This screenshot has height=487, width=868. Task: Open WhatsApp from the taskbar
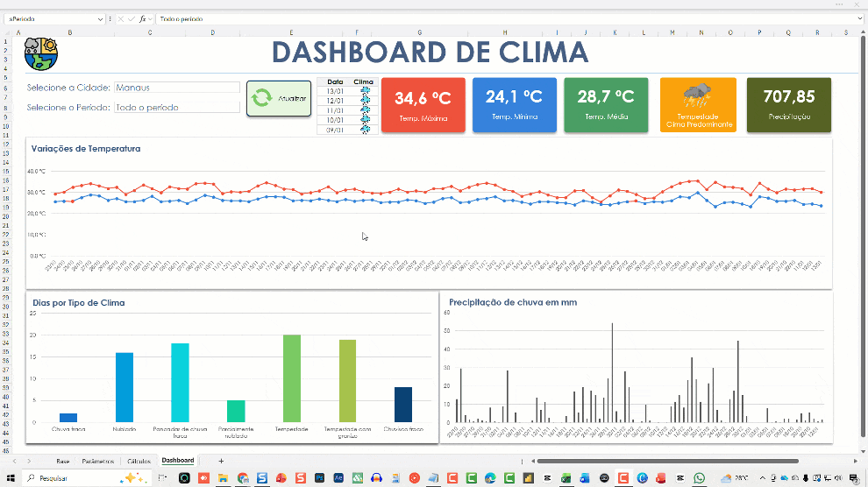tap(699, 477)
